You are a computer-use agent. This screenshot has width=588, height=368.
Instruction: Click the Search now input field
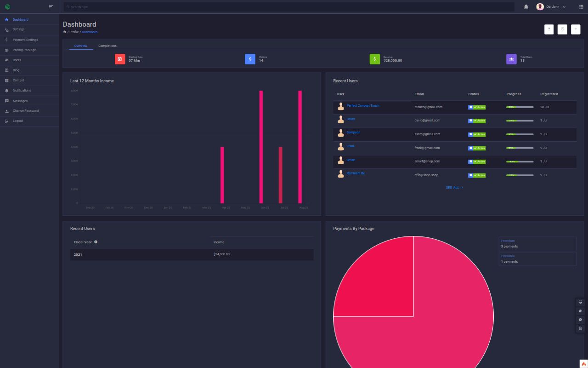[x=289, y=7]
